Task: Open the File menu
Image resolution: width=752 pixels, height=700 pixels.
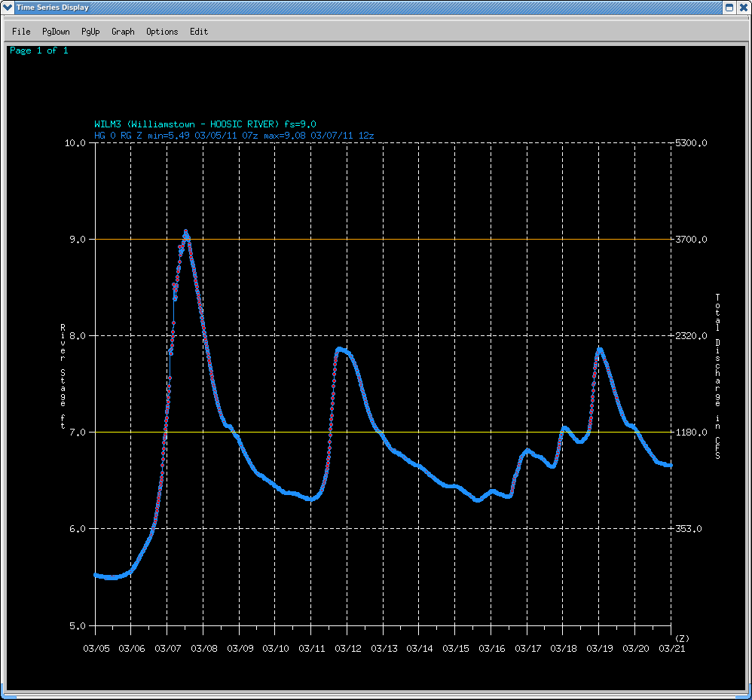Action: point(21,32)
